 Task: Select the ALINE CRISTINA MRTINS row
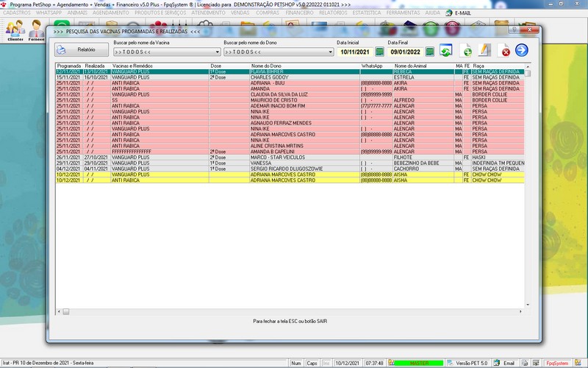(290, 146)
